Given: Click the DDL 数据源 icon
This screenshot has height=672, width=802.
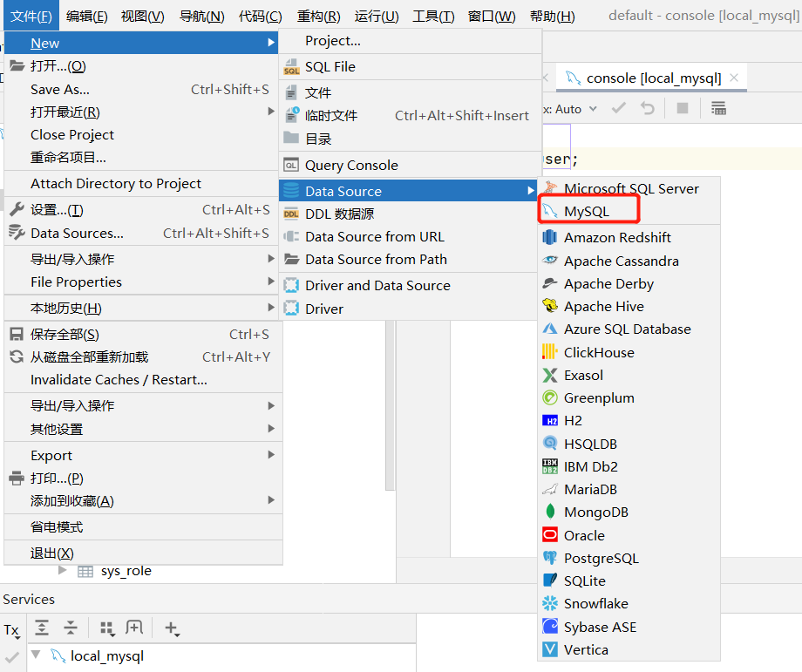Looking at the screenshot, I should (x=291, y=214).
